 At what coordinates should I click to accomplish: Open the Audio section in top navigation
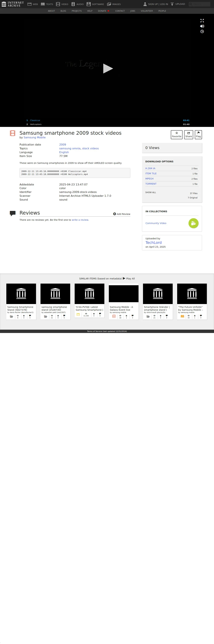(77, 4)
